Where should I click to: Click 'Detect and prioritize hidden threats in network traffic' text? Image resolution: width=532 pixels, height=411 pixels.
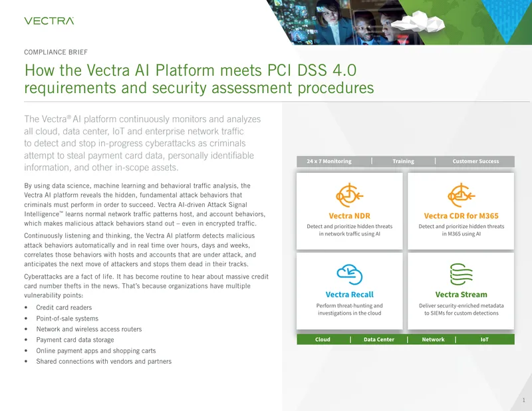point(350,230)
